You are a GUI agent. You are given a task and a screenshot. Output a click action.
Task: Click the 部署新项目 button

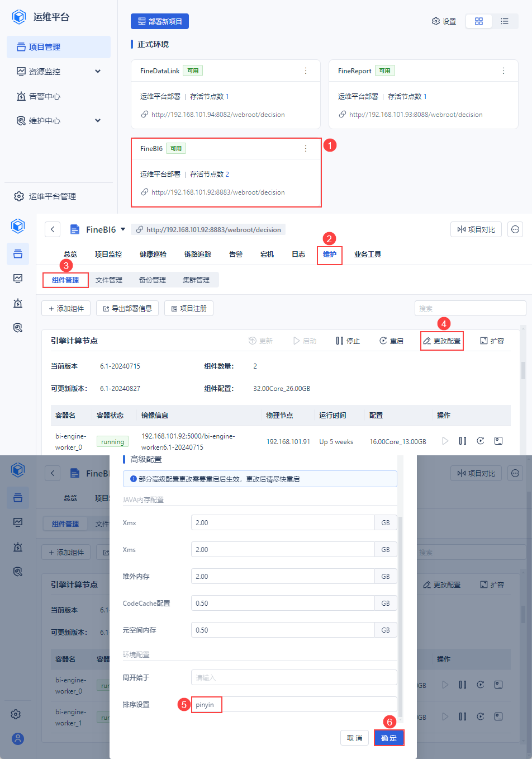click(x=160, y=21)
